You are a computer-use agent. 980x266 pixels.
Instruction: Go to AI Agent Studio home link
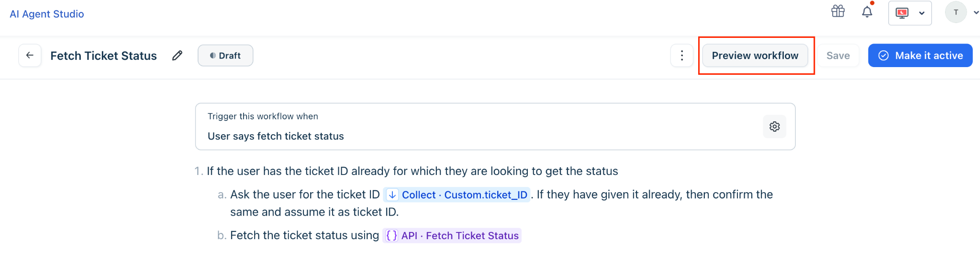[47, 14]
